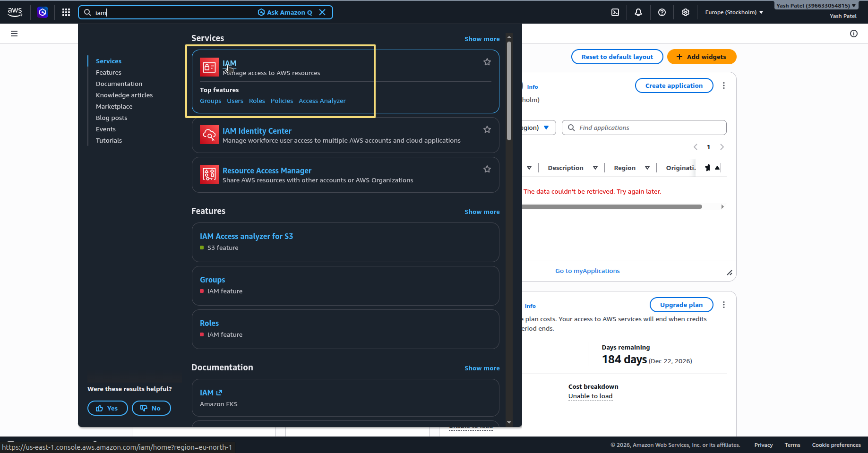Open the notifications bell icon

click(638, 12)
